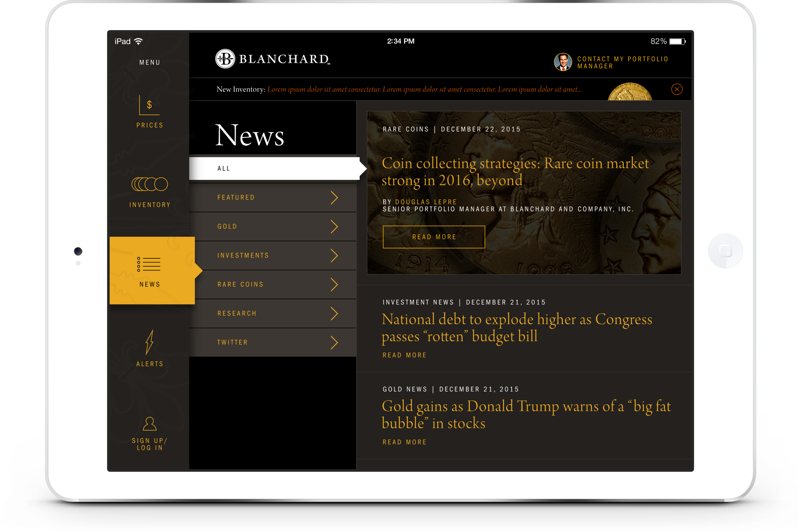
Task: Open National debt to explode headline
Action: click(x=517, y=328)
